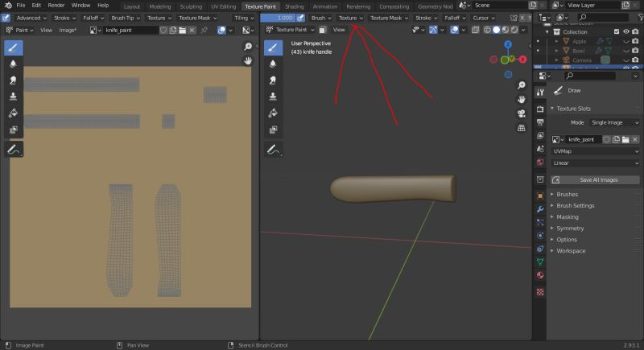Open the UVMap dropdown

[x=595, y=151]
